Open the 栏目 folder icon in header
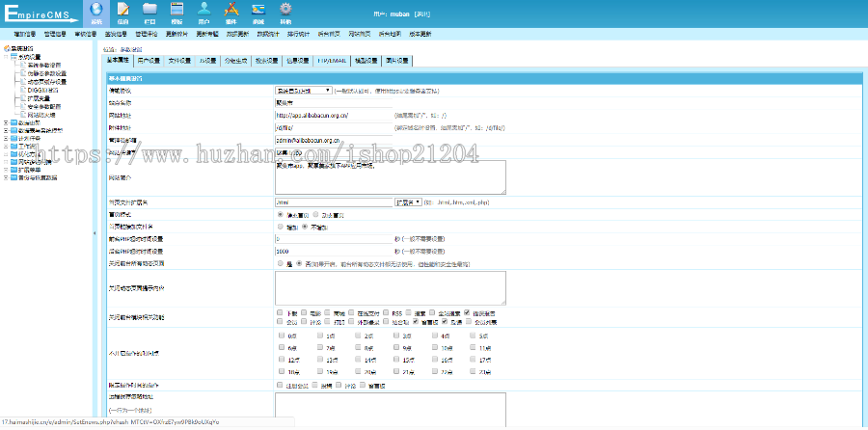Image resolution: width=868 pixels, height=430 pixels. 149,12
